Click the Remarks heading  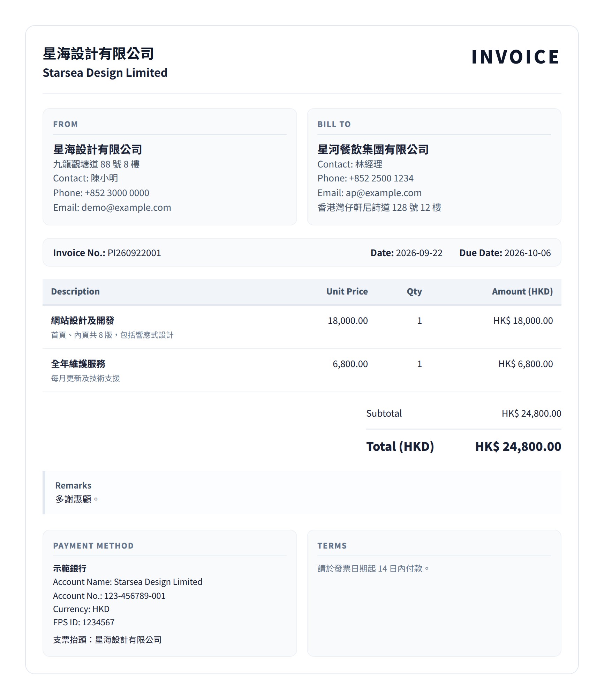(73, 485)
